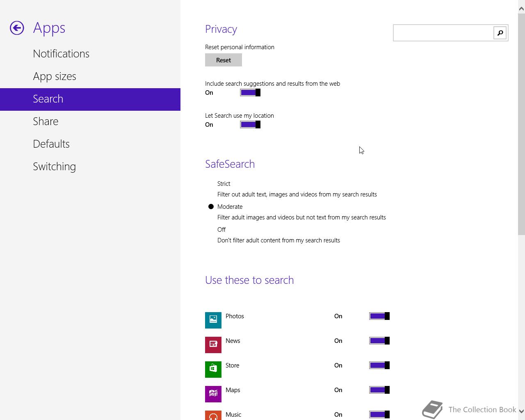Click the Store app icon

point(213,370)
